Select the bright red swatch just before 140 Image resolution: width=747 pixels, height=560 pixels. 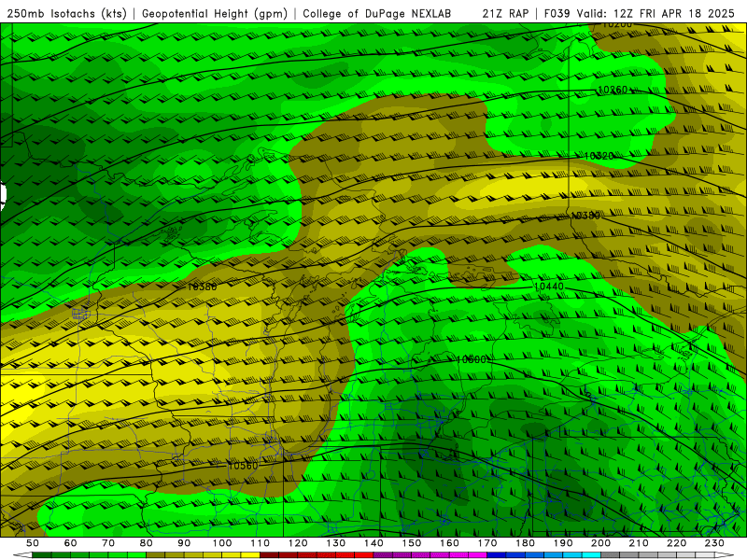(364, 555)
